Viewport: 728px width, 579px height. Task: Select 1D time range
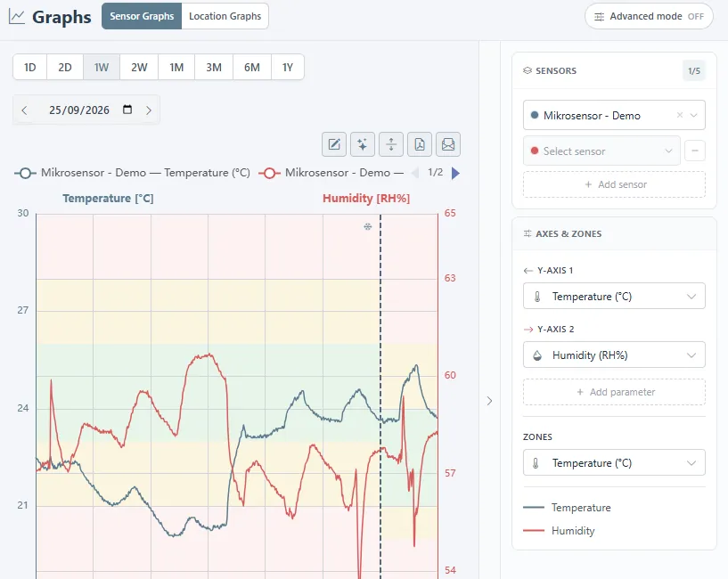pos(29,68)
